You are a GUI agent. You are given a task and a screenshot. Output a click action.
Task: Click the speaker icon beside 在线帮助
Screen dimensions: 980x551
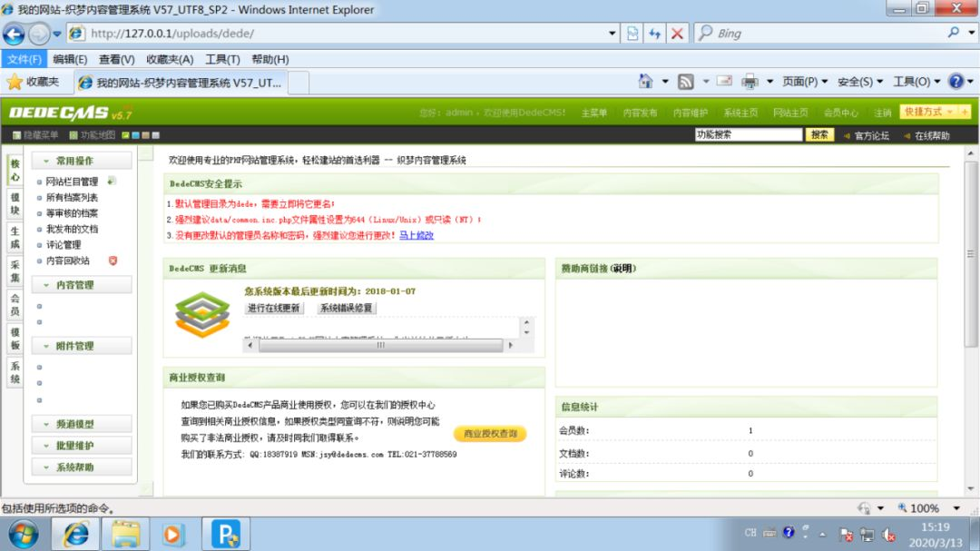tap(907, 135)
